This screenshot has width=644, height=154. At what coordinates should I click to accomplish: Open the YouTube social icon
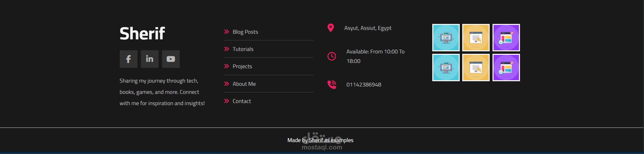tap(171, 59)
